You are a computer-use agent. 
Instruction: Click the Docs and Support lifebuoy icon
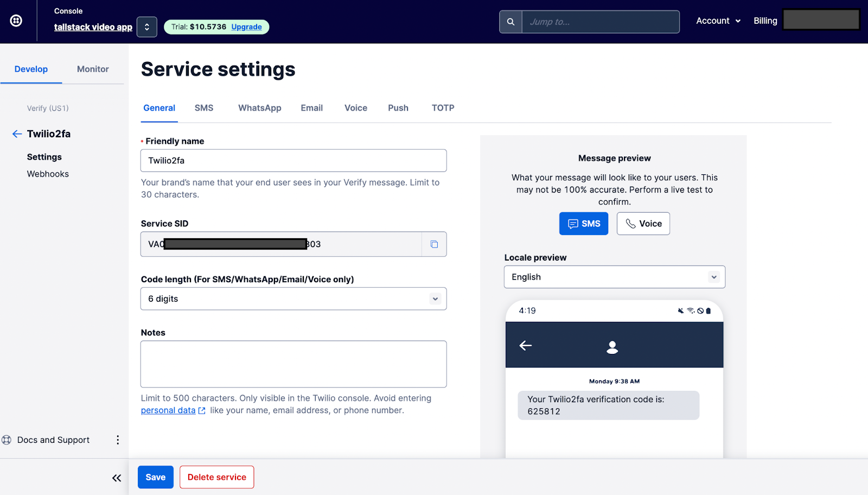pyautogui.click(x=7, y=440)
